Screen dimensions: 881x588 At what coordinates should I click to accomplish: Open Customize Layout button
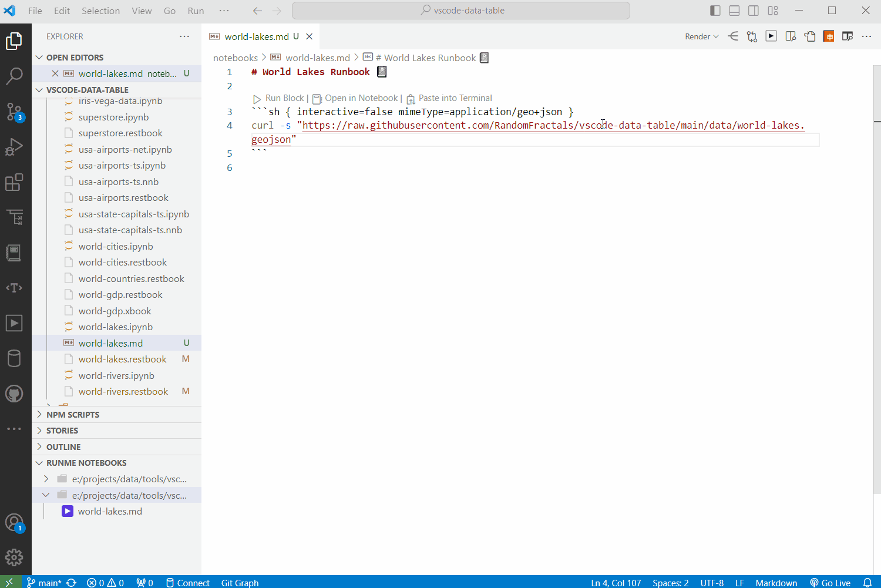[x=773, y=11]
